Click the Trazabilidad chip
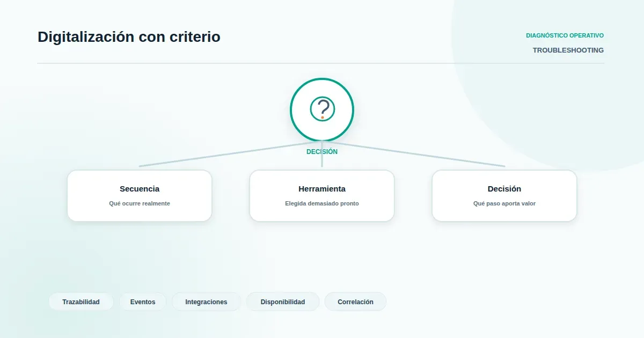The width and height of the screenshot is (644, 338). [x=81, y=302]
